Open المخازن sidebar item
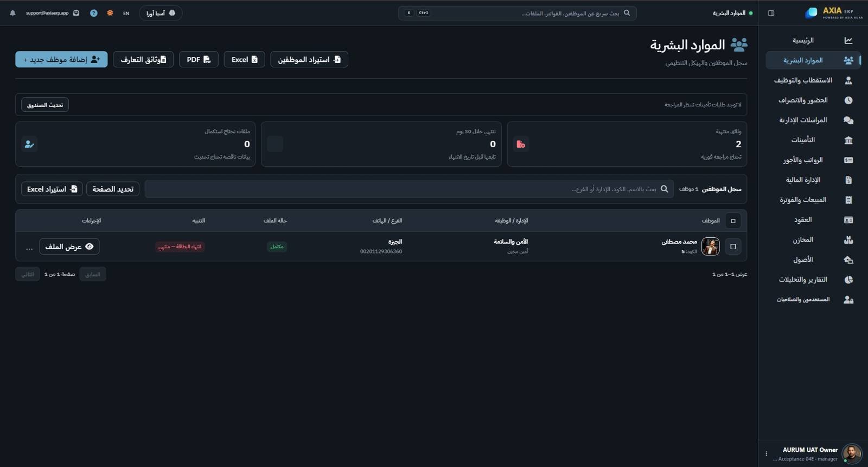This screenshot has height=467, width=868. pos(812,239)
